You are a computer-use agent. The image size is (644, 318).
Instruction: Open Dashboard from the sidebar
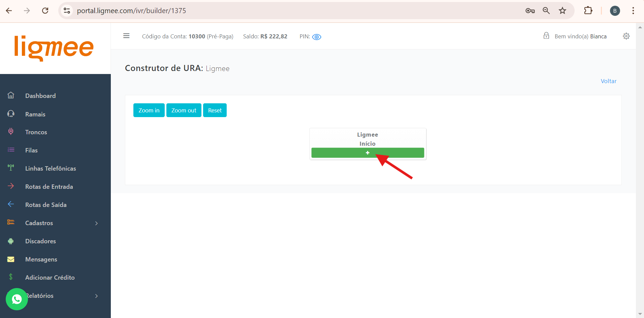point(40,96)
